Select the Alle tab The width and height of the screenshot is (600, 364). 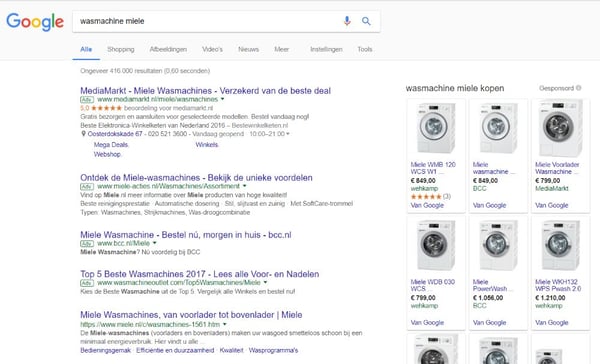point(86,49)
